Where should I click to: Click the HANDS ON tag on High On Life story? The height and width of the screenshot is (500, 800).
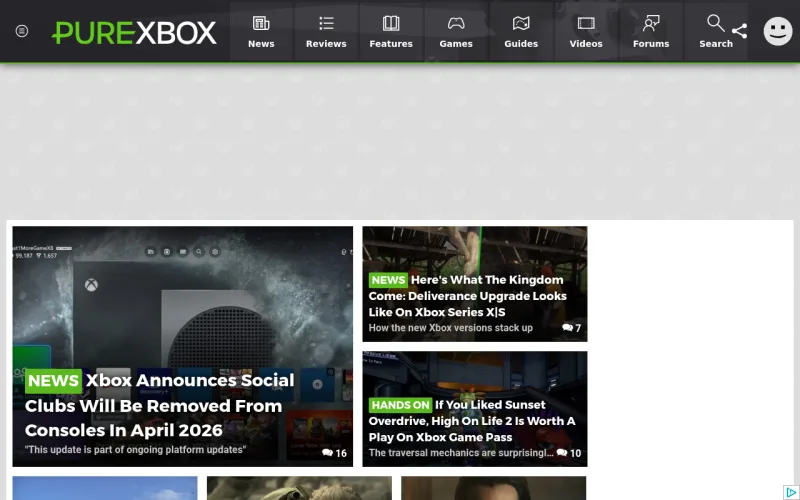pyautogui.click(x=400, y=405)
